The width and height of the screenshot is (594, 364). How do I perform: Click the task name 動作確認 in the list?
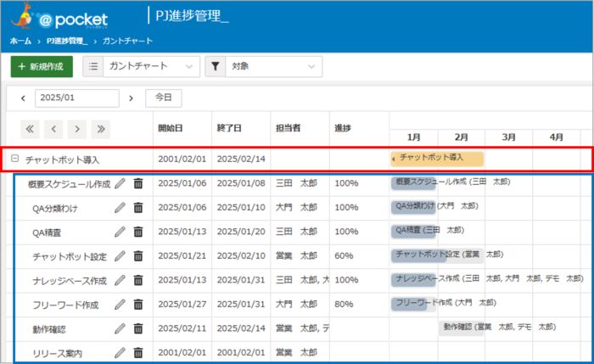pos(49,329)
